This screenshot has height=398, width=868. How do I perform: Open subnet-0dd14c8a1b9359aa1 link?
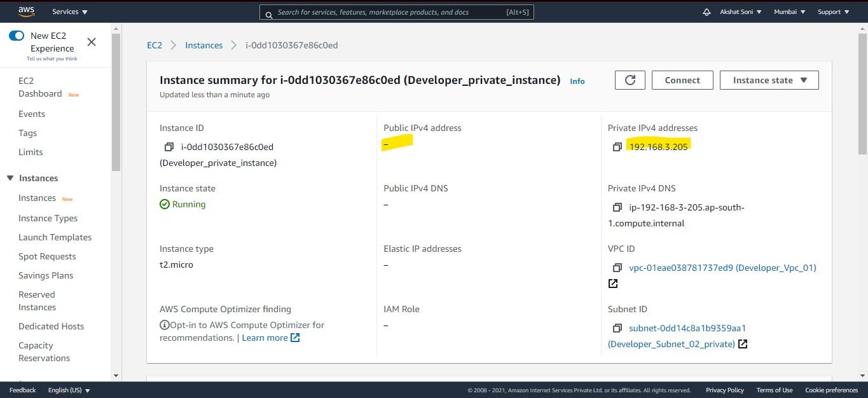tap(687, 328)
